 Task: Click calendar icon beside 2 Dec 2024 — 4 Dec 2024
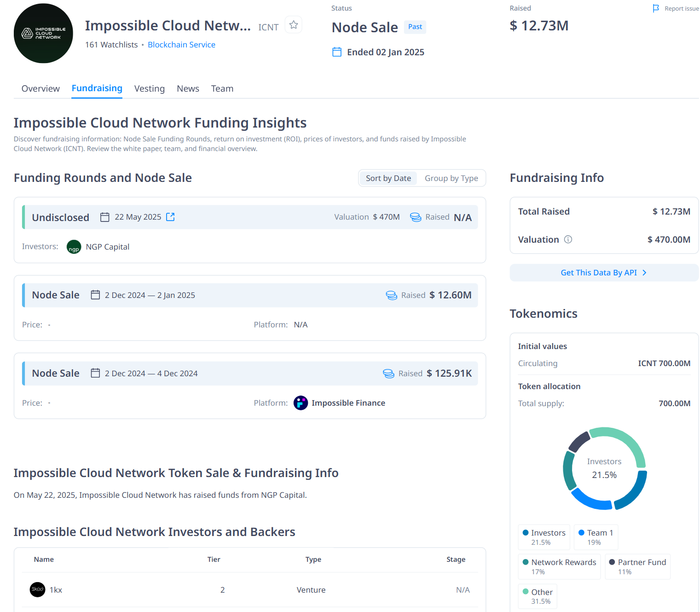pos(95,373)
